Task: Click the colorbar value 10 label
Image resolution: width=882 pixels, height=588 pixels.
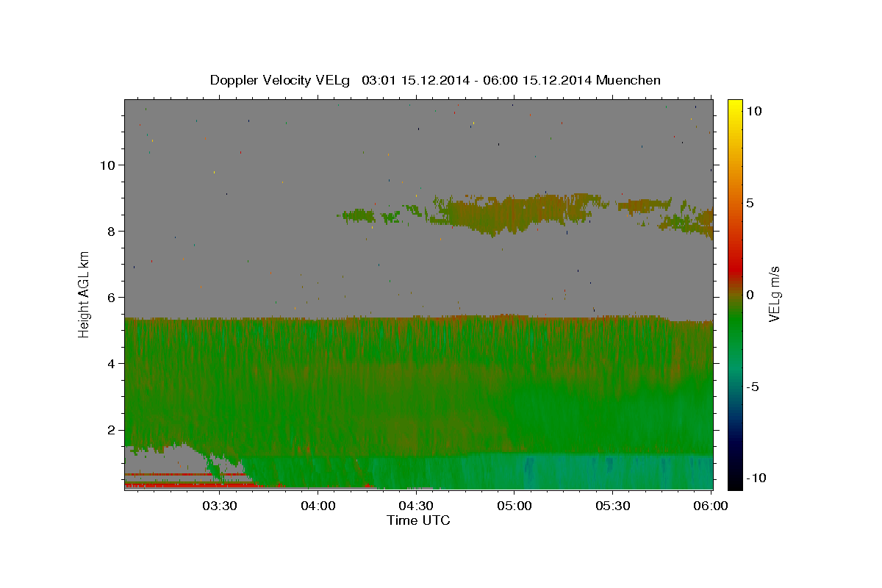Action: [x=753, y=111]
